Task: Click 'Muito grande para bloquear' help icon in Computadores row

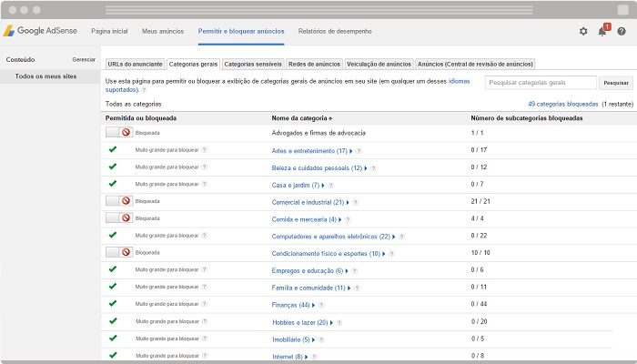Action: coord(205,235)
